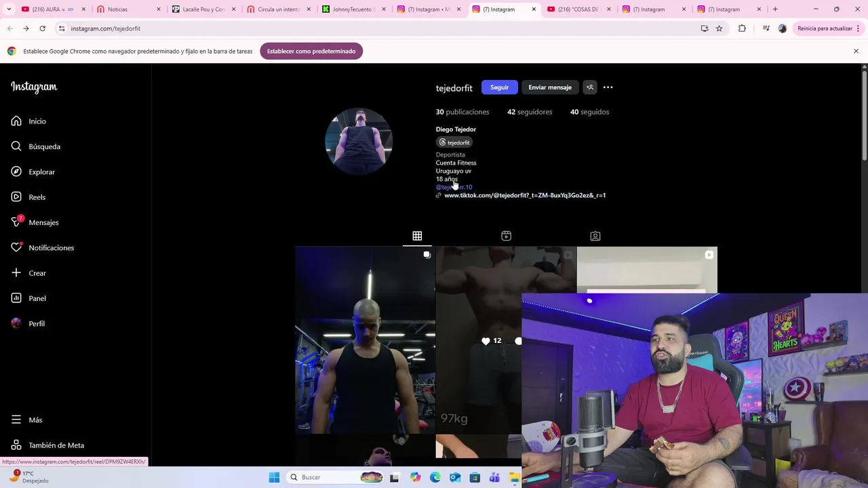Screen dimensions: 868x488
Task: Open the Instagram logo home link
Action: [x=34, y=87]
